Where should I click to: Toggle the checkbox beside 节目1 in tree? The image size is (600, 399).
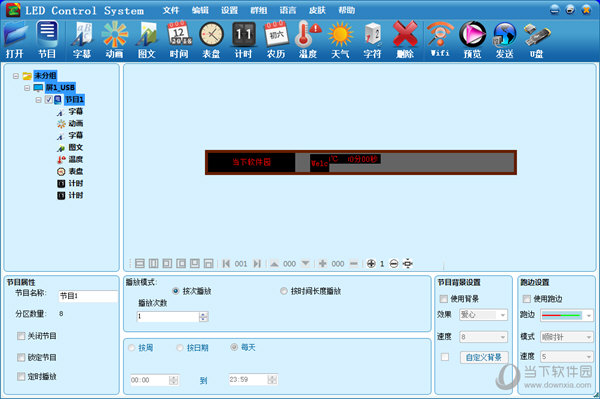(x=49, y=100)
